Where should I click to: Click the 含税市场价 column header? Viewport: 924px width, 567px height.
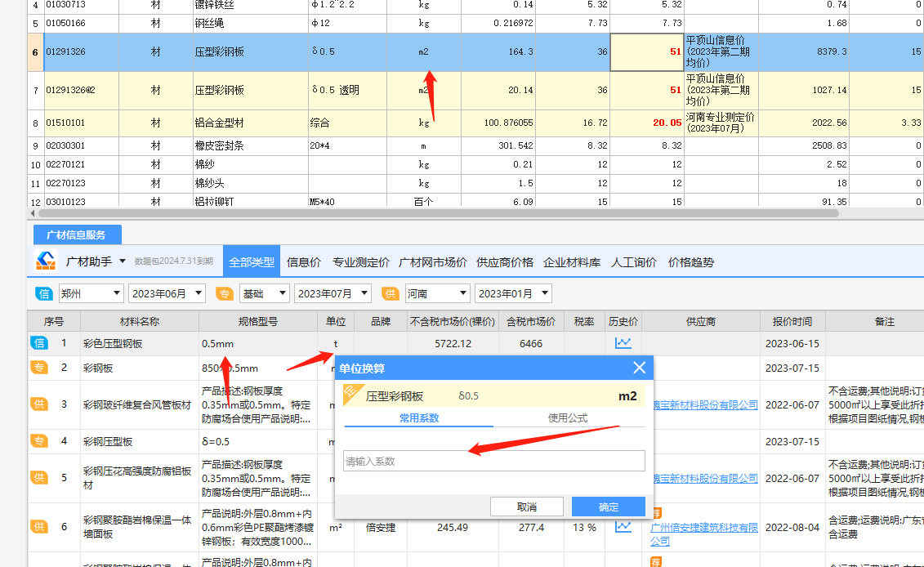(531, 322)
